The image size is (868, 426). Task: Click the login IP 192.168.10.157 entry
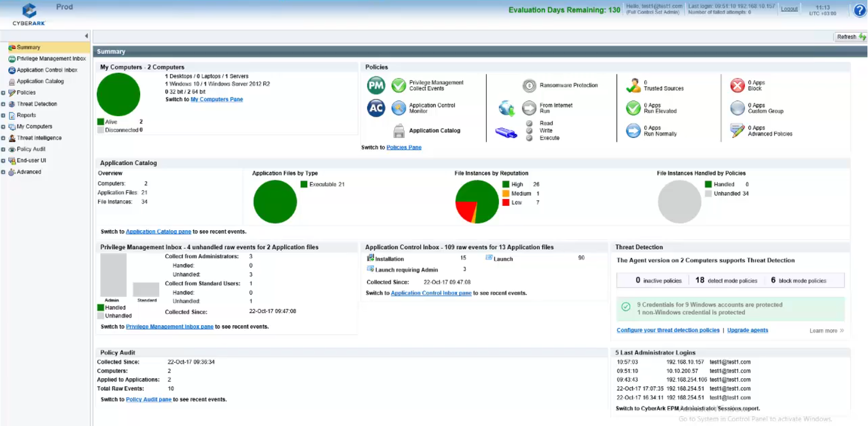(x=685, y=362)
